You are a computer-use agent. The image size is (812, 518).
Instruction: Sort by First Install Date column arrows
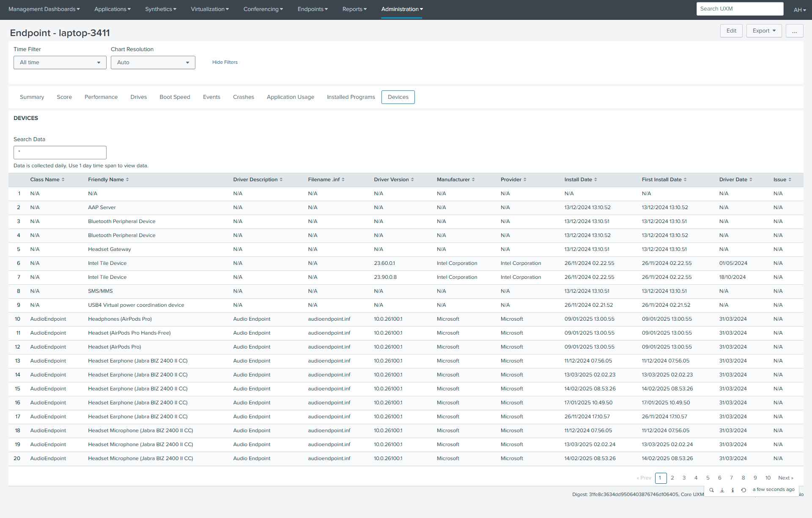(x=685, y=180)
